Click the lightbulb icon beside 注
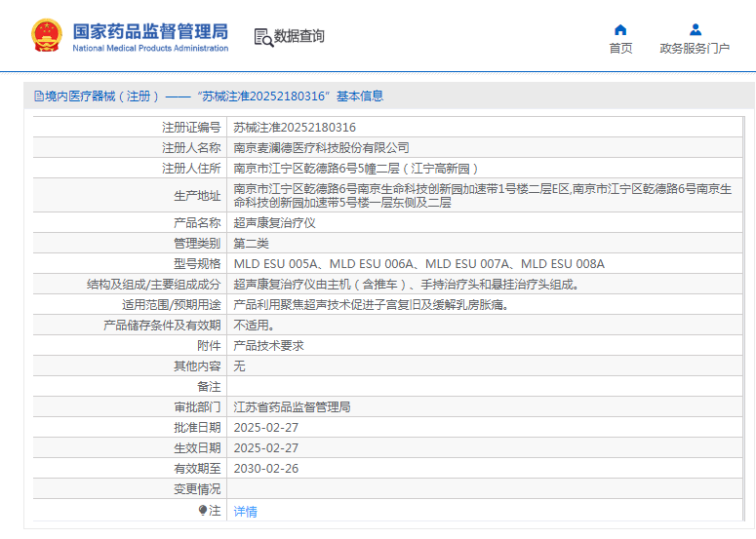 203,510
